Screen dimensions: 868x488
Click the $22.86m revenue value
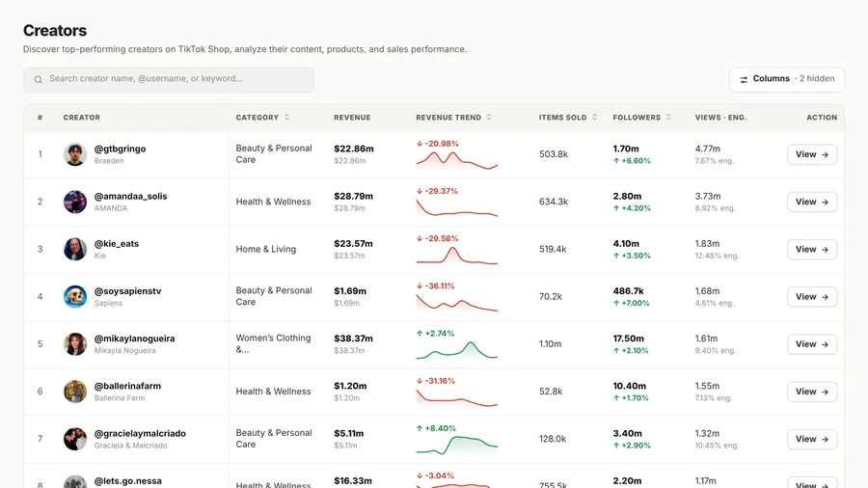coord(354,149)
